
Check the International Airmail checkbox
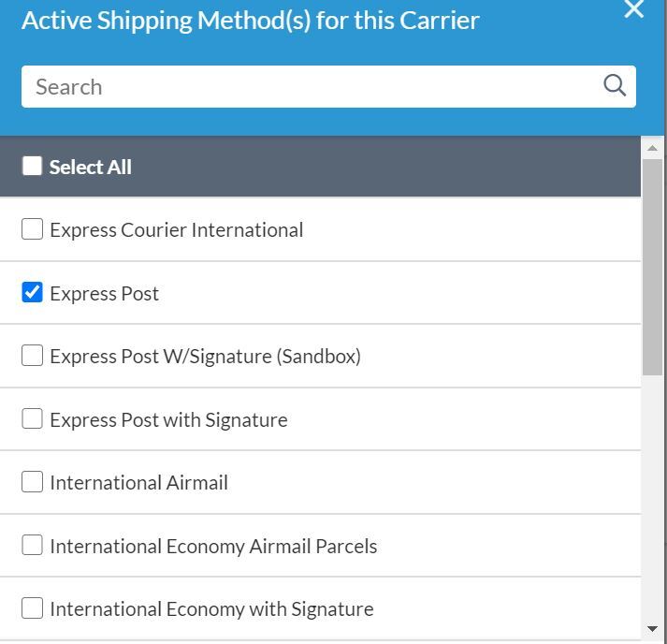point(33,482)
